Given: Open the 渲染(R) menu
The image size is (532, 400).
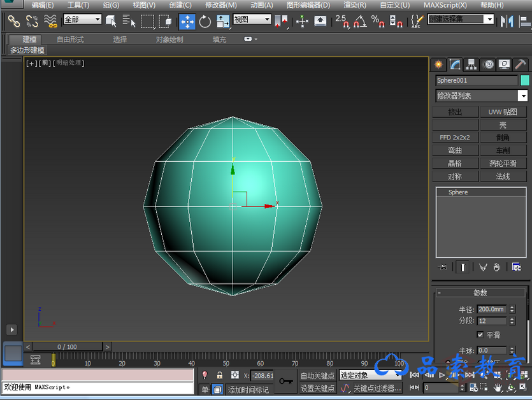Looking at the screenshot, I should pyautogui.click(x=355, y=5).
